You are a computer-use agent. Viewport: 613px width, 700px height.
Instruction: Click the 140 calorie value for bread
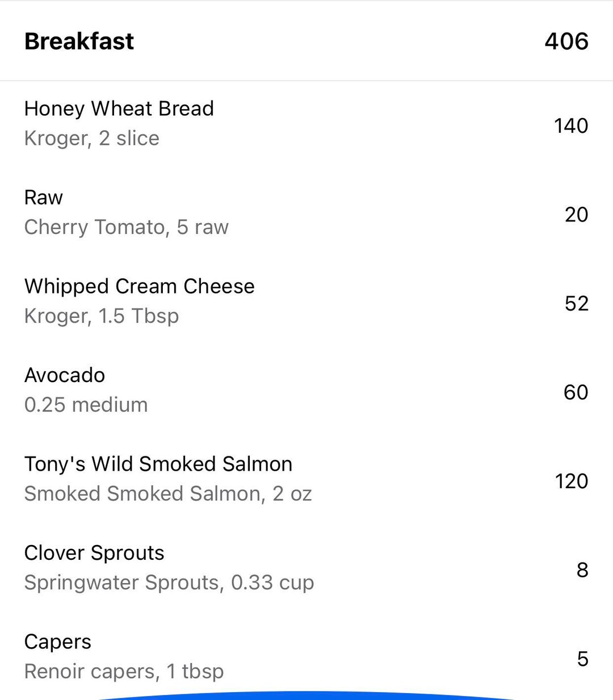[571, 125]
